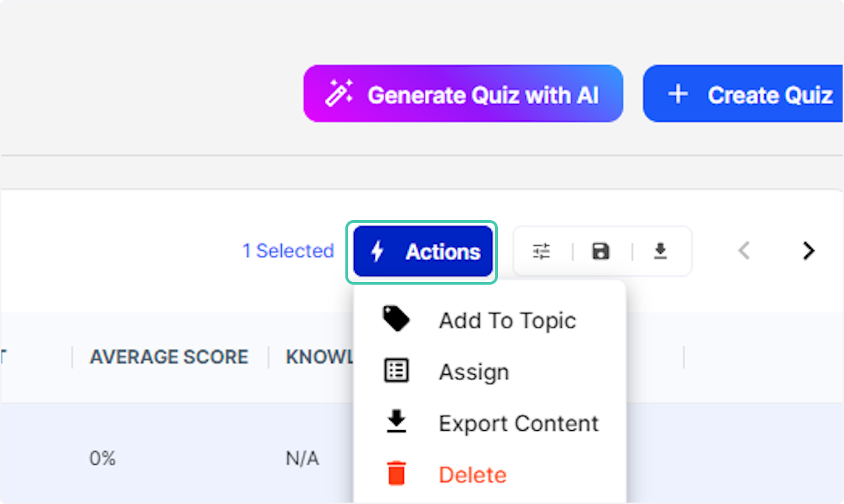Click the tag icon beside Add To Topic
Screen dimensions: 844x504
tap(396, 318)
